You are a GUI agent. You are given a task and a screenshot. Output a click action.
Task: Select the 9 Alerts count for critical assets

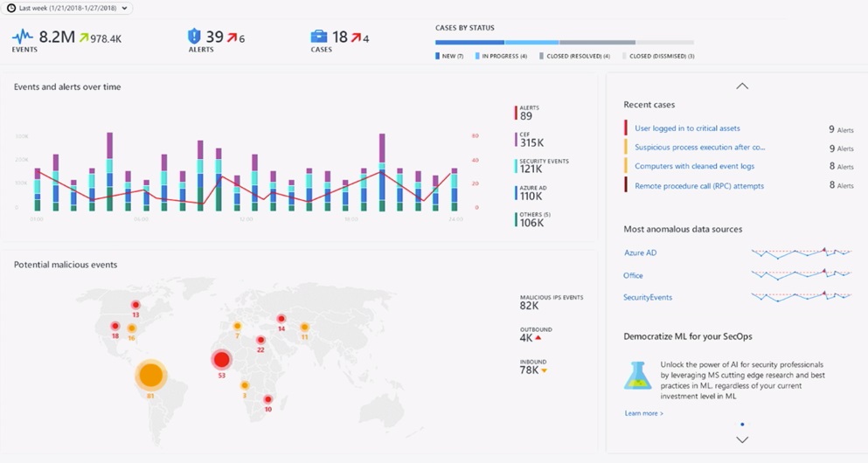841,129
